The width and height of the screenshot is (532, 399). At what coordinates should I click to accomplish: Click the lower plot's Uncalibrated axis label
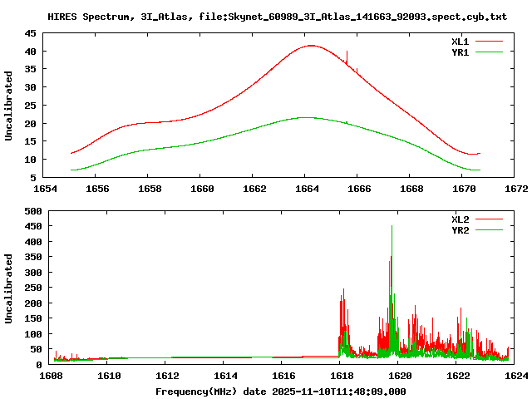9,288
